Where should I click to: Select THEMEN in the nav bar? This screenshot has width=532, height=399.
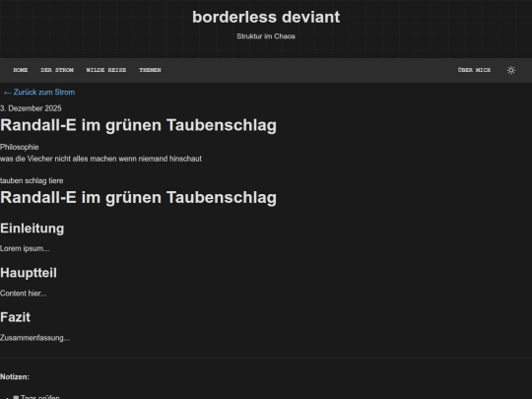click(150, 70)
